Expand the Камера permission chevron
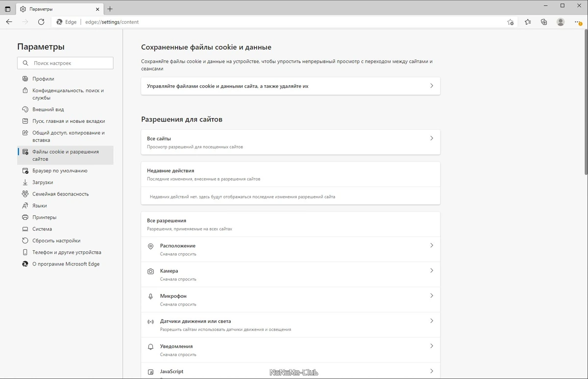 (x=432, y=270)
